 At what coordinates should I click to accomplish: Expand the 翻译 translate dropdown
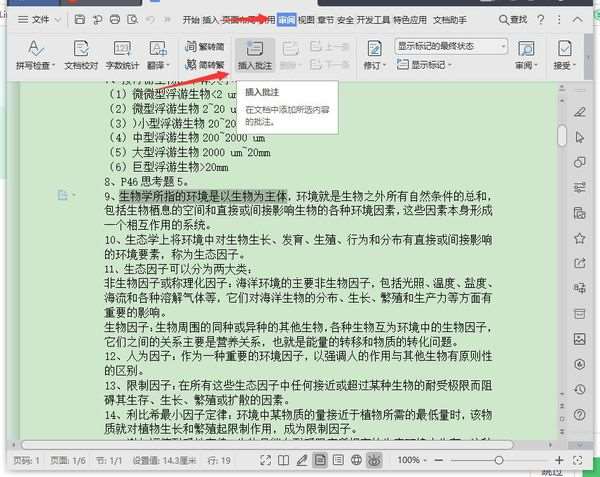[x=158, y=55]
